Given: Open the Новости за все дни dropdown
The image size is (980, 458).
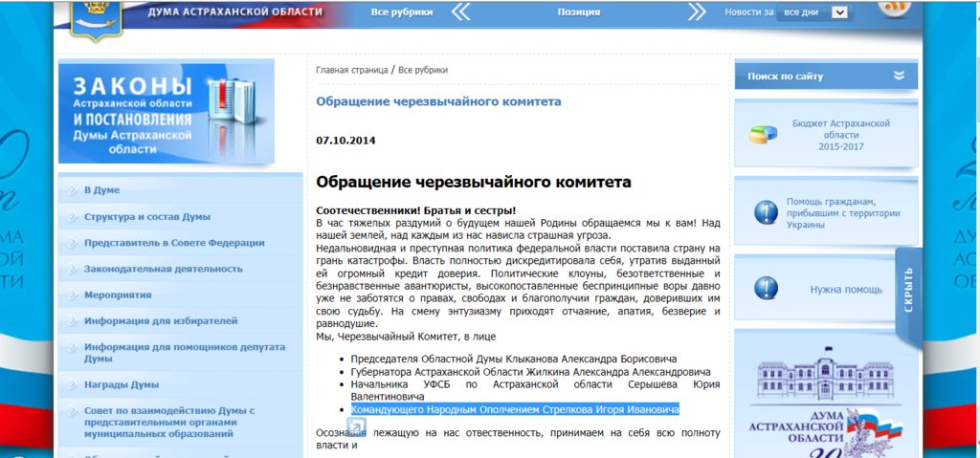Looking at the screenshot, I should [814, 11].
